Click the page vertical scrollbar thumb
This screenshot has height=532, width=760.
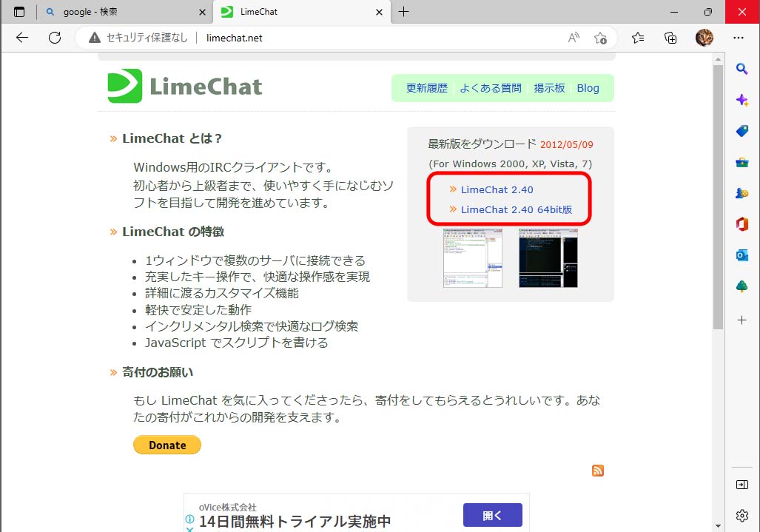click(718, 196)
